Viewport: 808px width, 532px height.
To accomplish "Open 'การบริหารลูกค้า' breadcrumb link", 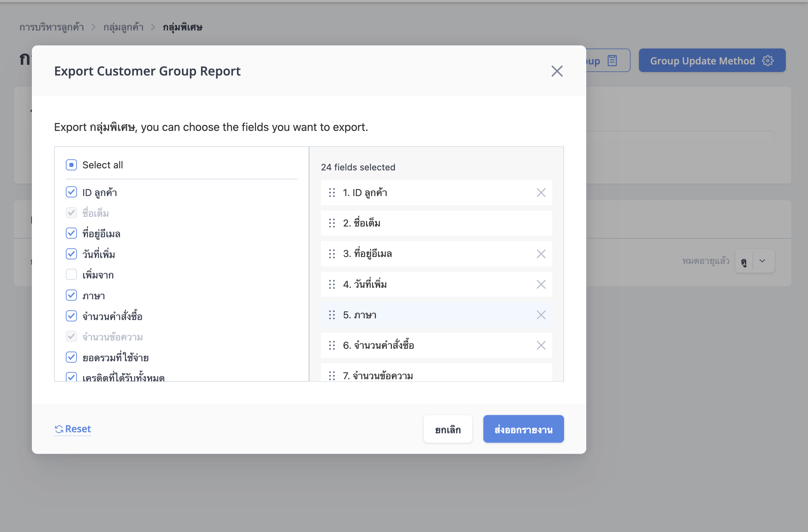I will [52, 27].
